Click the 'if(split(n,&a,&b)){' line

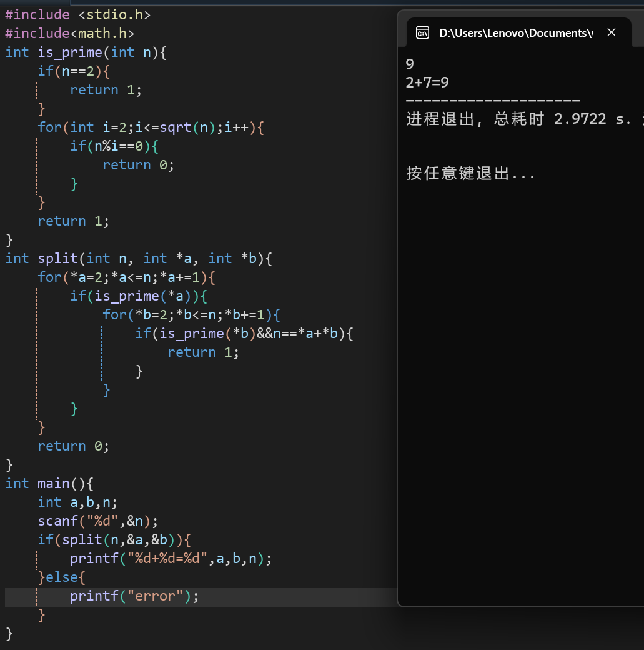pos(114,540)
